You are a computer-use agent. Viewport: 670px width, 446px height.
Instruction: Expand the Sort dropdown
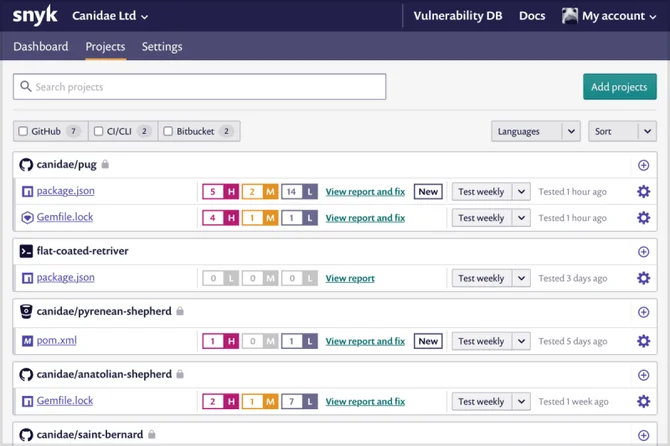pos(622,131)
